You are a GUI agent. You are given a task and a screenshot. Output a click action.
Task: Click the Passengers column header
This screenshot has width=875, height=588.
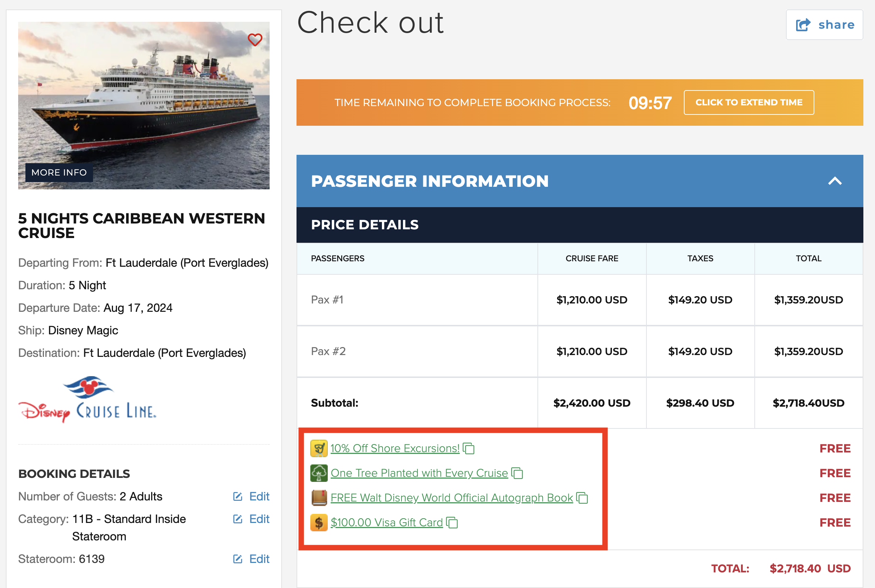[x=338, y=258]
